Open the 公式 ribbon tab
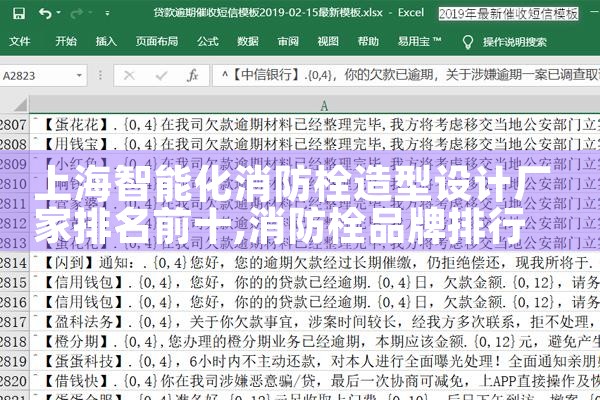The image size is (600, 400). (x=208, y=41)
